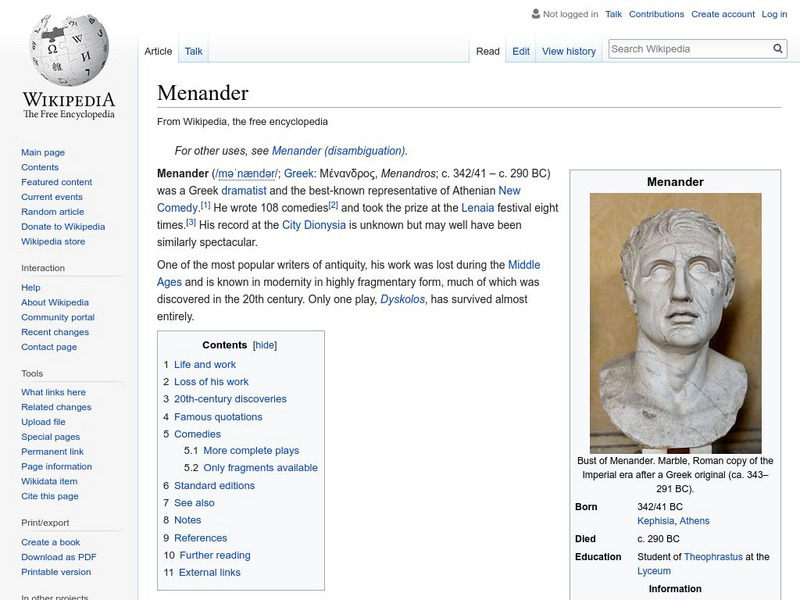Viewport: 800px width, 600px height.
Task: Open the Edit tab
Action: tap(521, 52)
